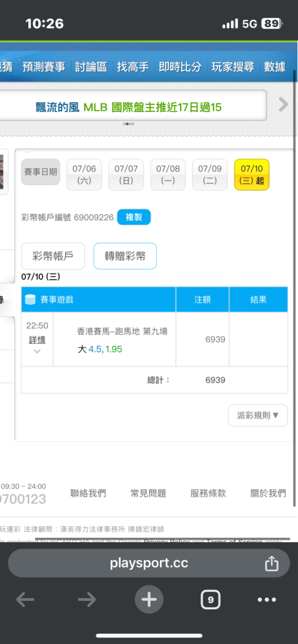
Task: Click the 22:50 time cell
Action: point(37,326)
